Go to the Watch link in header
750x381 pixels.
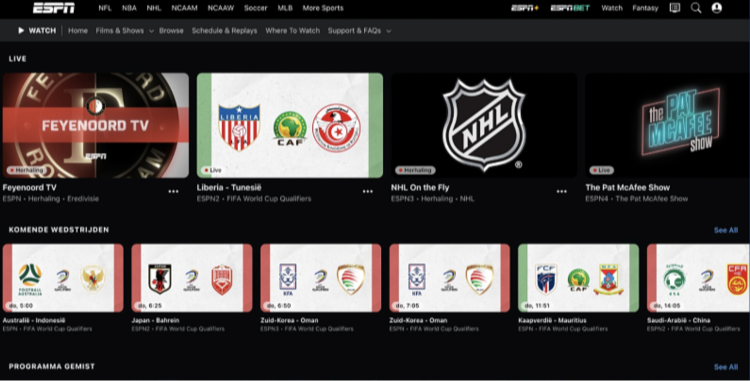click(612, 8)
